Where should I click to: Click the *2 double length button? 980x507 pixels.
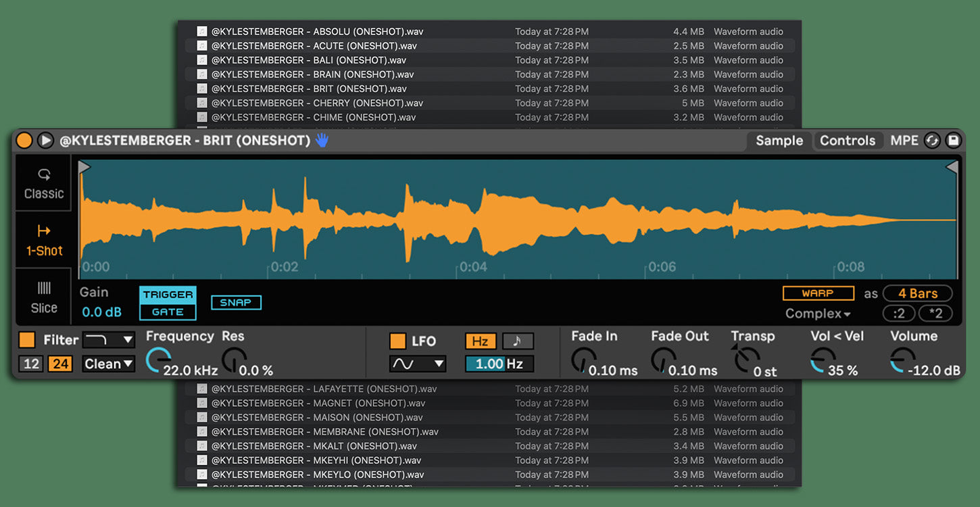pos(935,314)
